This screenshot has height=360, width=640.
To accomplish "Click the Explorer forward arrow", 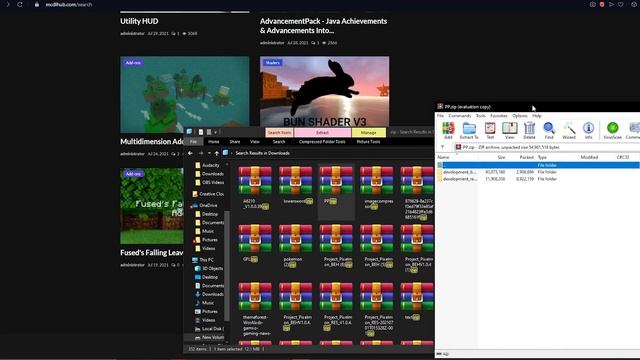I will (x=201, y=153).
